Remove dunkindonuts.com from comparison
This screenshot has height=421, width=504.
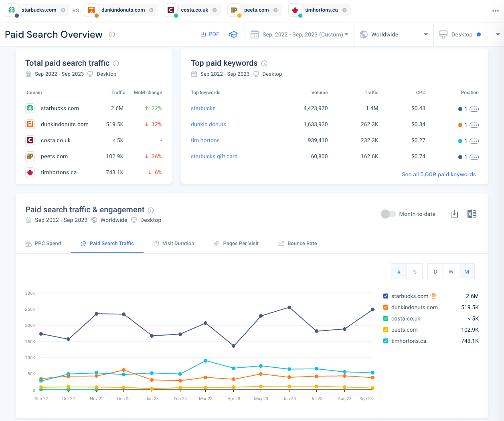[151, 10]
